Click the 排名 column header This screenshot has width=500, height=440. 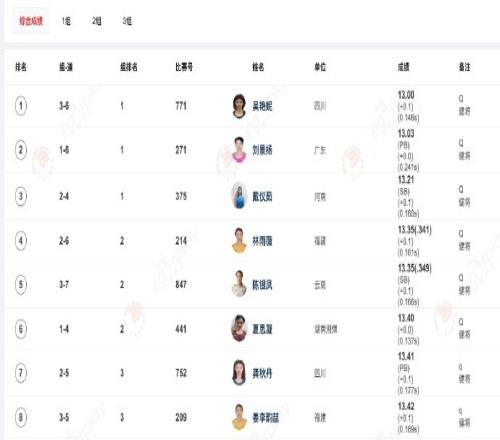point(21,67)
